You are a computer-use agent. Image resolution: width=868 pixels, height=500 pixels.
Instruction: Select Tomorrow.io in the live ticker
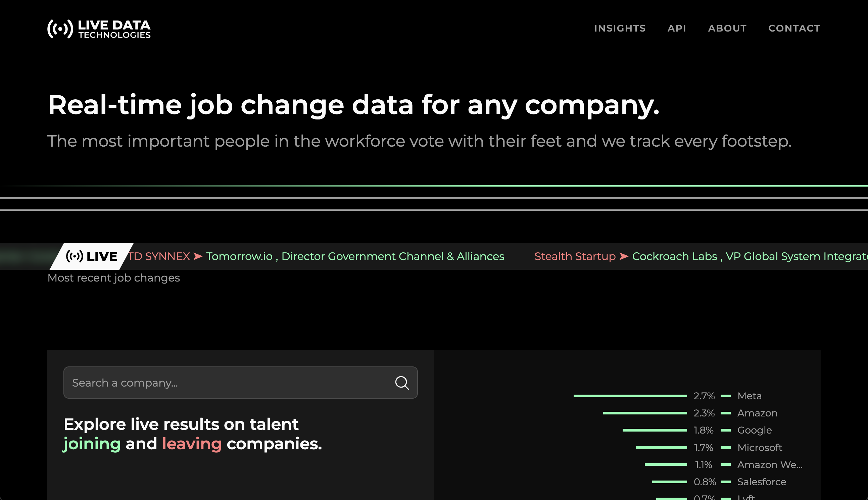239,256
